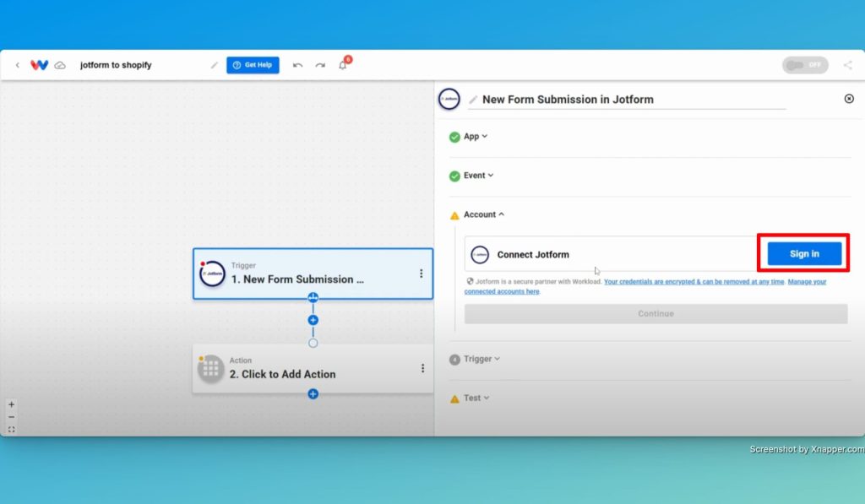
Task: Add a step between trigger and action
Action: [313, 320]
